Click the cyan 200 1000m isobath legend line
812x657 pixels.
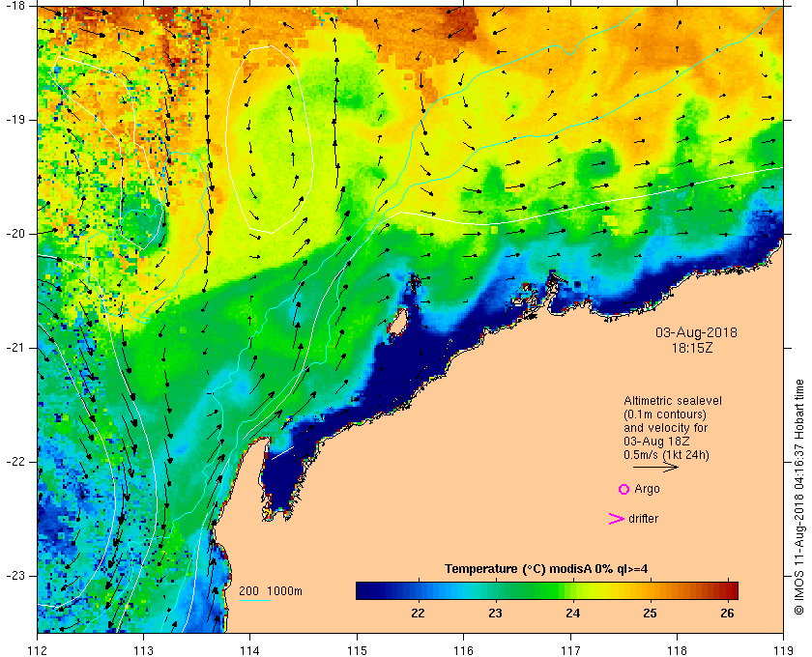[x=255, y=601]
